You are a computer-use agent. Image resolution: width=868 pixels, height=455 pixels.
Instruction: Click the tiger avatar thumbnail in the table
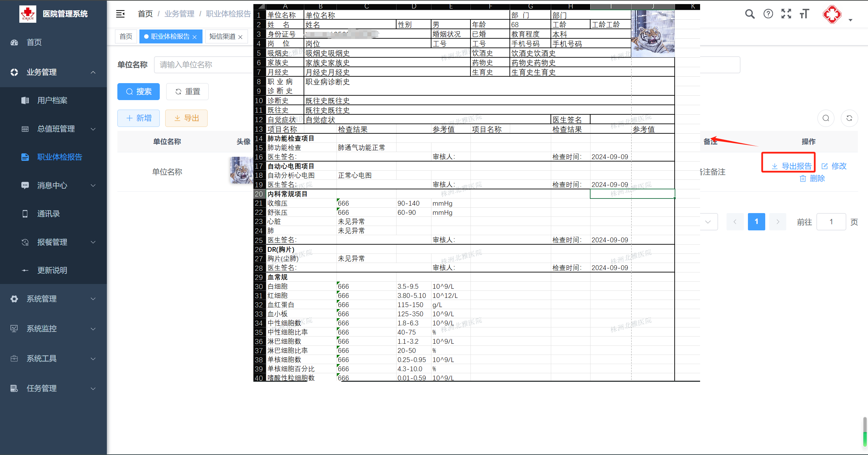(241, 170)
